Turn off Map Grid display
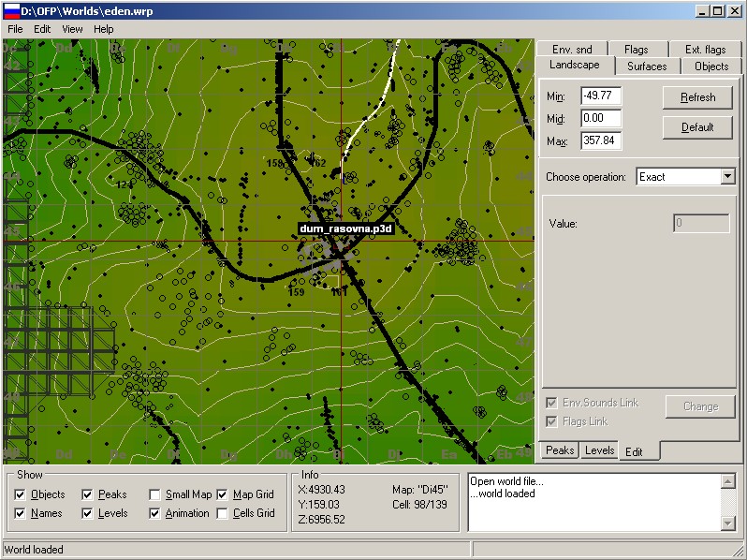Image resolution: width=747 pixels, height=560 pixels. click(223, 494)
